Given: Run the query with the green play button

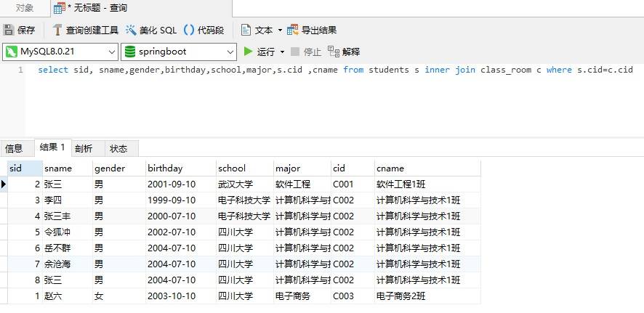Looking at the screenshot, I should 249,52.
